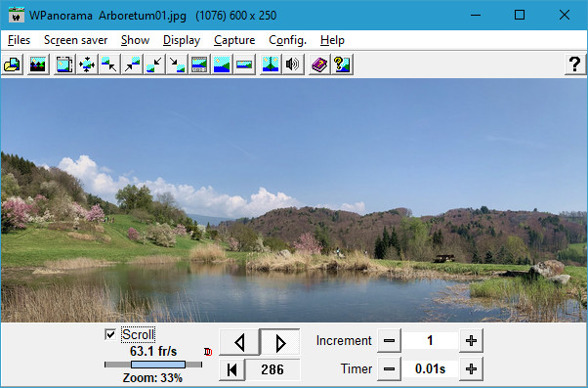Move the window to the top-left corner icon
588x388 pixels.
click(x=109, y=65)
